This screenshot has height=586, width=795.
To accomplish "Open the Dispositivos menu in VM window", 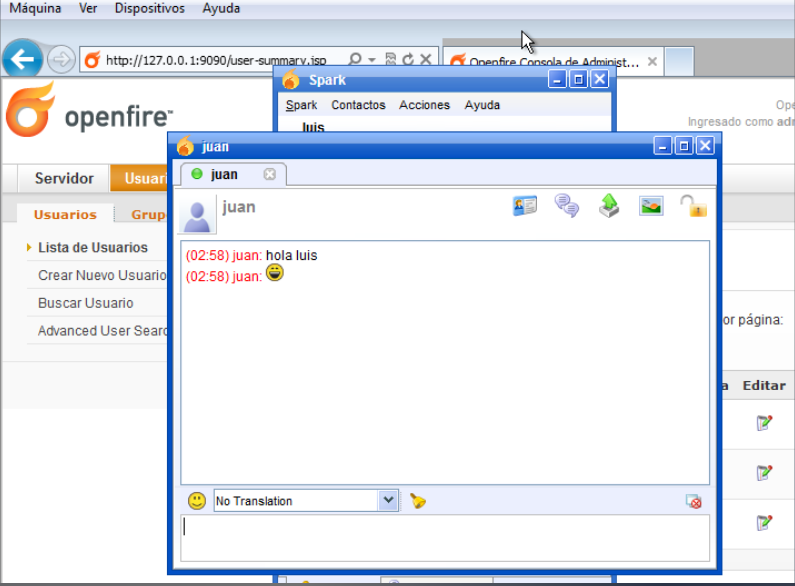I will click(x=149, y=8).
